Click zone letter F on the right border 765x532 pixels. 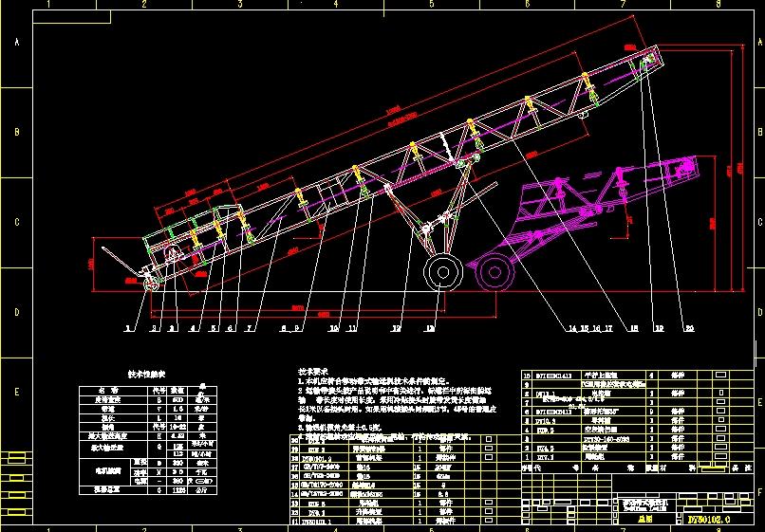[x=760, y=492]
